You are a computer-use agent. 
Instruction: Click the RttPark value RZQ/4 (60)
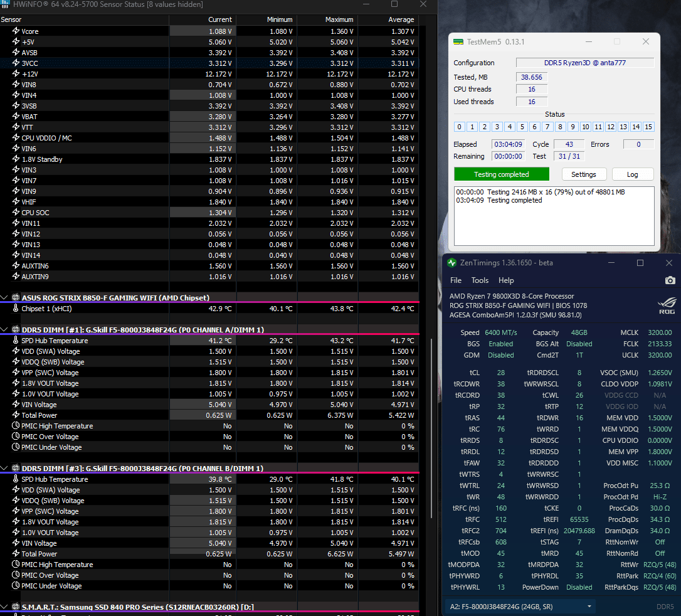click(660, 576)
